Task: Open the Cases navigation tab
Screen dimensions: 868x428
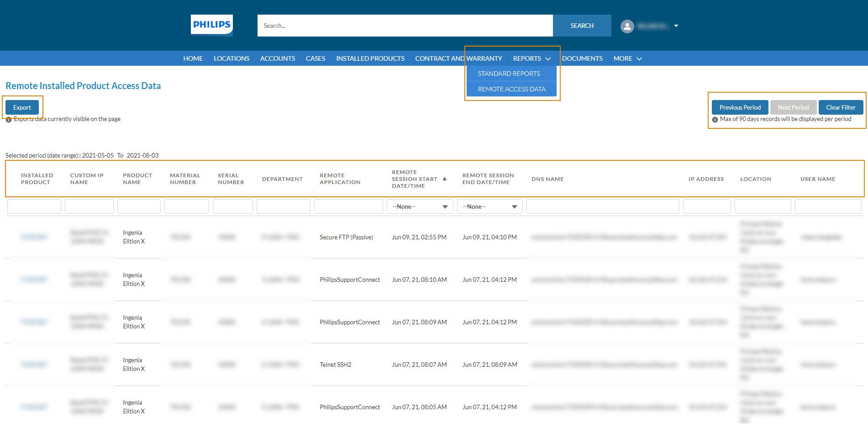Action: pos(315,58)
